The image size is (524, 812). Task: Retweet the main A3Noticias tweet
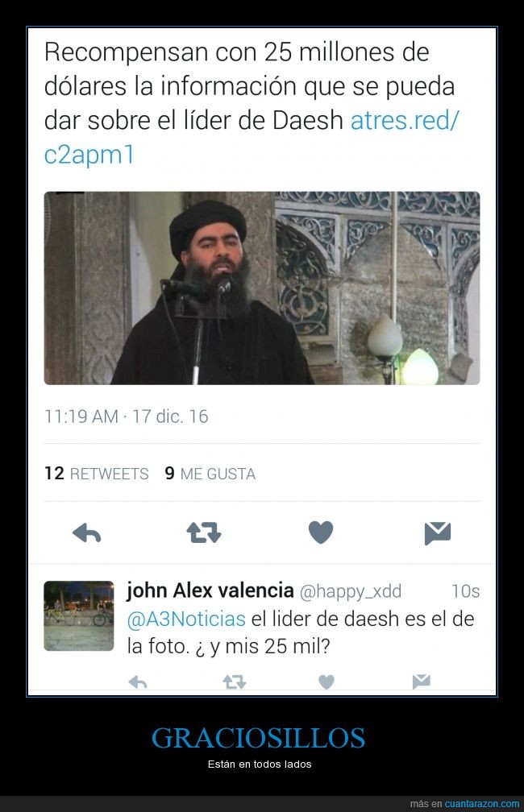204,532
